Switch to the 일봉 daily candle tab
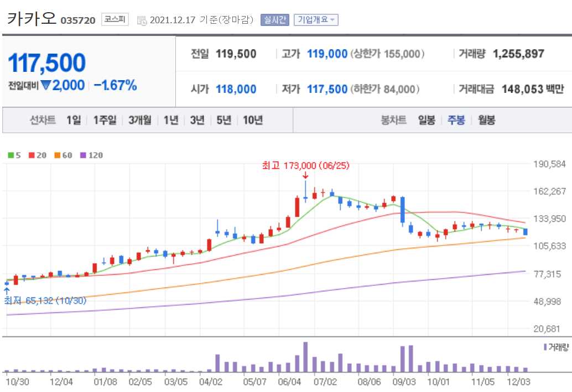The width and height of the screenshot is (572, 392). click(426, 120)
